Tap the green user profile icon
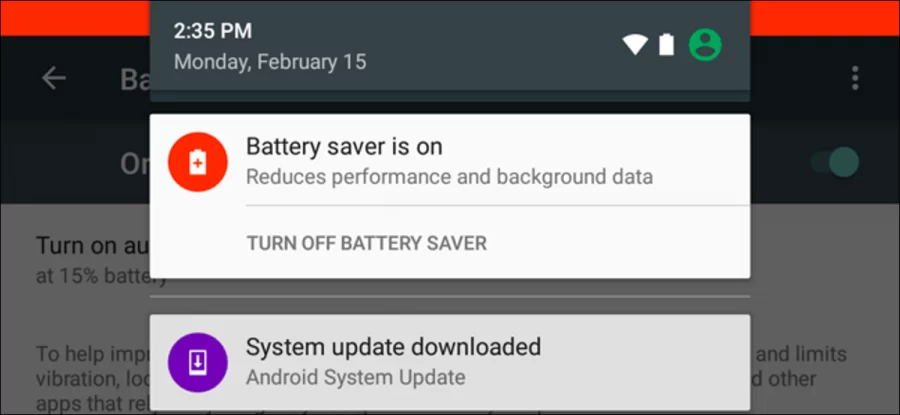 pyautogui.click(x=705, y=45)
